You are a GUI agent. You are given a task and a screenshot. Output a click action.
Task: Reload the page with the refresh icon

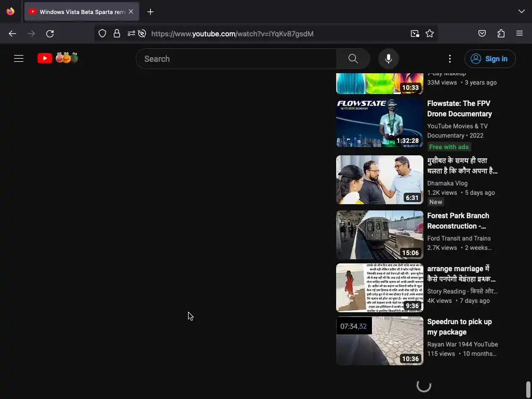pos(50,34)
